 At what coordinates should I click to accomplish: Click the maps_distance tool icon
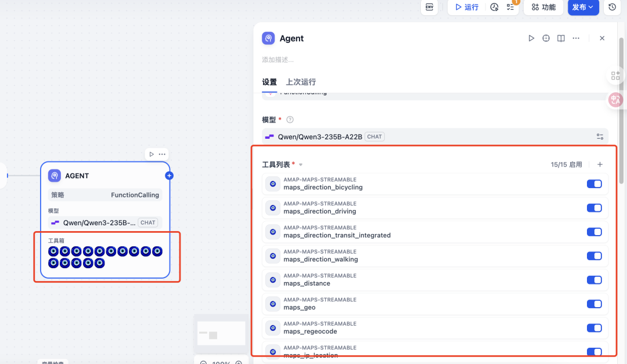click(273, 280)
